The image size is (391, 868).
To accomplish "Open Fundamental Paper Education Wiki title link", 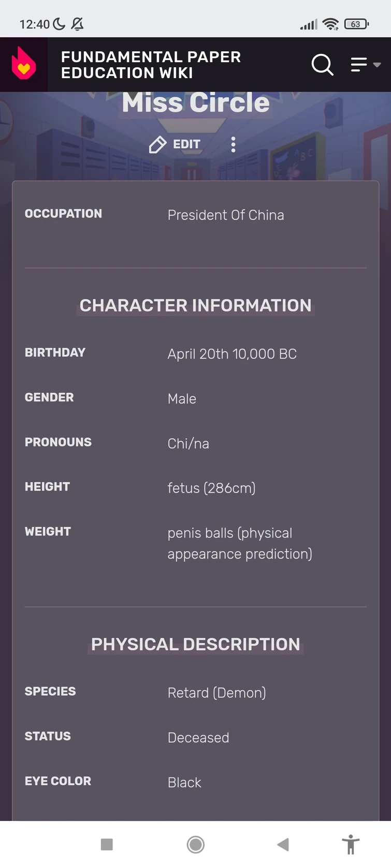I will point(151,65).
